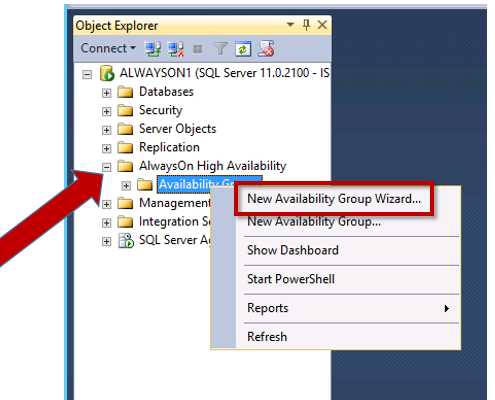Image resolution: width=495 pixels, height=400 pixels.
Task: Open Object Explorer window position arrow
Action: [290, 24]
